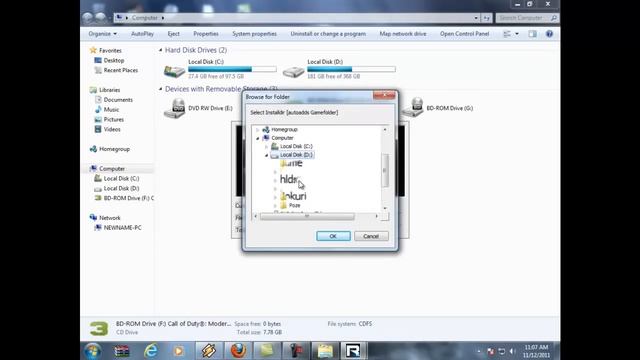Open Videos library in navigation pane
640x360 pixels.
(112, 129)
